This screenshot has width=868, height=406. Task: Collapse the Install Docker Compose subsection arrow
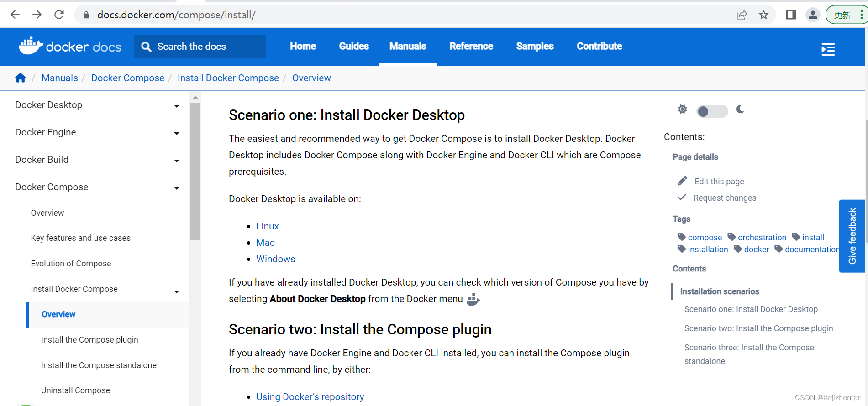pyautogui.click(x=177, y=291)
